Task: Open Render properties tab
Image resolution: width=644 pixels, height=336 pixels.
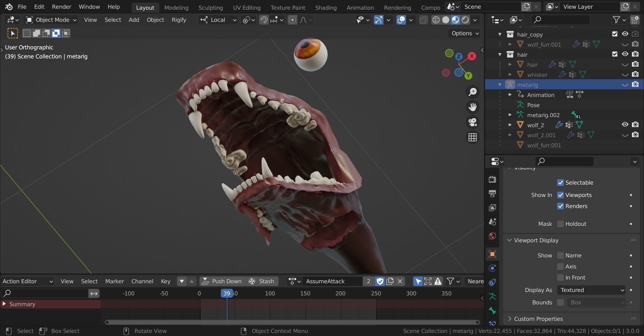Action: (492, 179)
